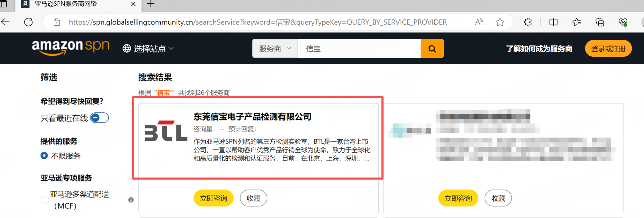Screen dimensions: 644x218
Task: Click the 亚马逊专项服务 filter heading
Action: click(x=66, y=178)
